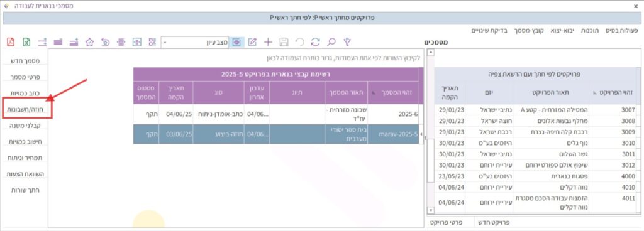Click the refresh arrows icon
Image resolution: width=644 pixels, height=231 pixels.
pos(316,42)
